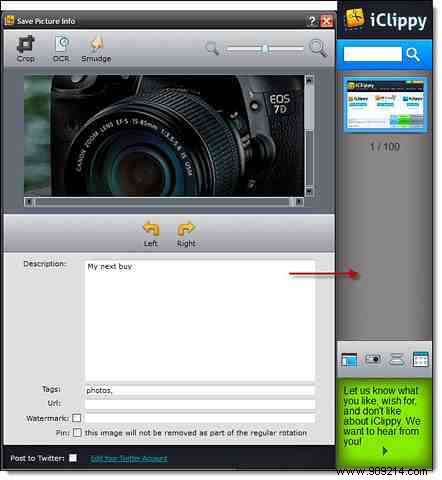Open the green feedback banner
The height and width of the screenshot is (480, 442).
tap(384, 423)
